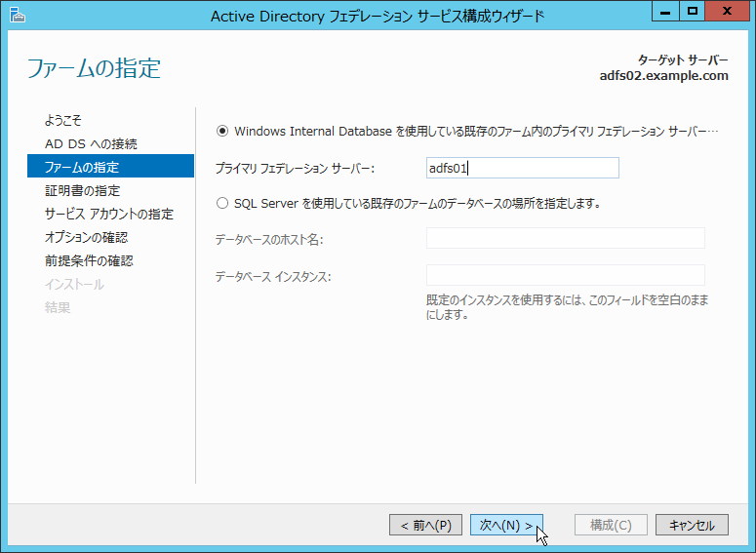Click the adfs02.example.com target server text
The image size is (756, 553).
664,76
